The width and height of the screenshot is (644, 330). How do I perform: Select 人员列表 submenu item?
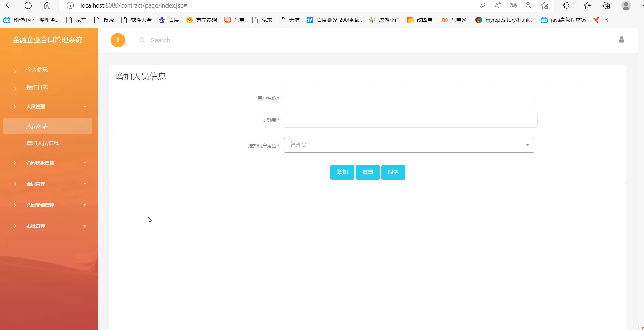tap(48, 126)
